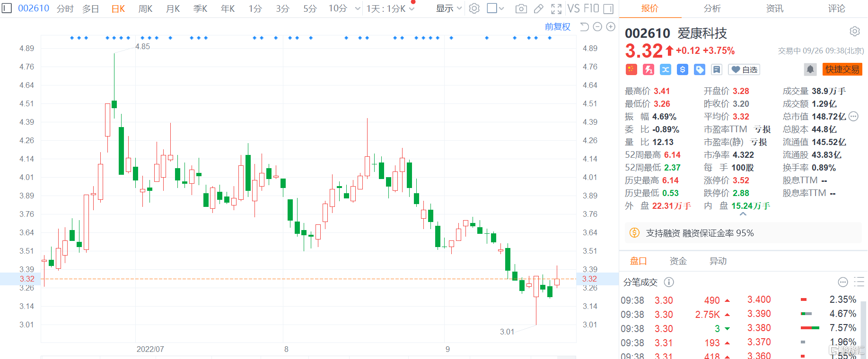
Task: Activate the pencil drawing tool
Action: [538, 9]
